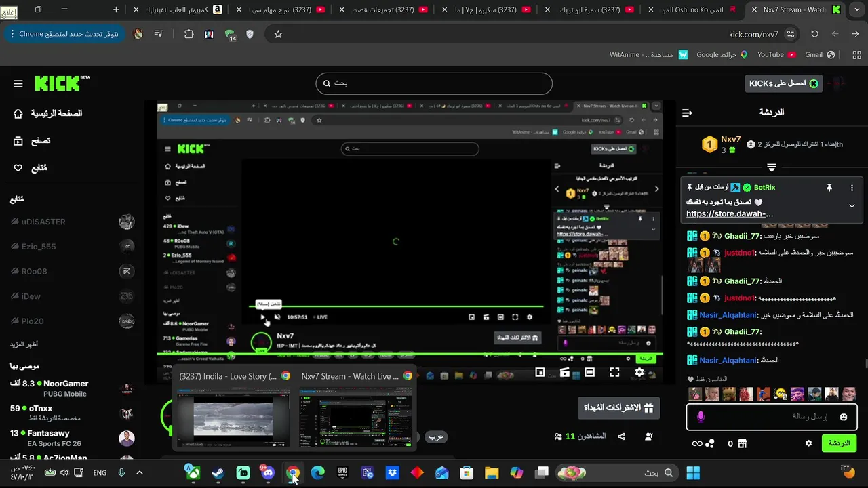Expand Show More (أظهر المزيد) in sidebar
The width and height of the screenshot is (868, 488).
[x=24, y=344]
